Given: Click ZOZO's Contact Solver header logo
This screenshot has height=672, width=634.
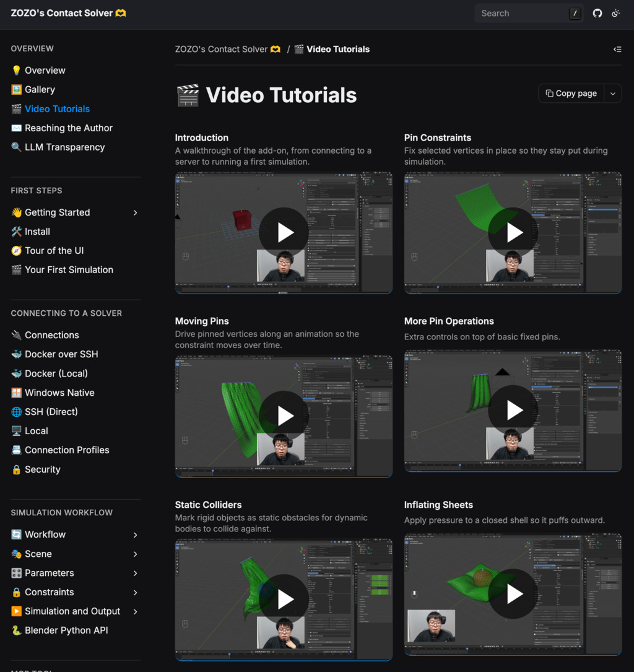Looking at the screenshot, I should [68, 13].
